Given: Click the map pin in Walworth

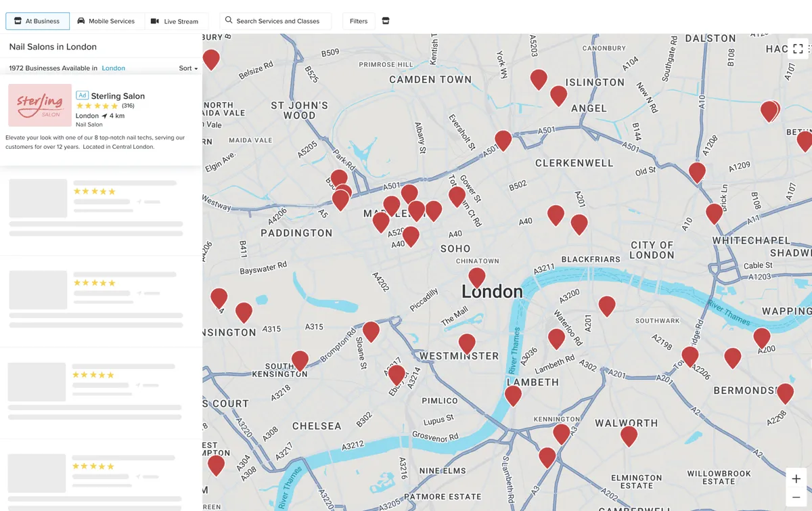Looking at the screenshot, I should point(629,437).
